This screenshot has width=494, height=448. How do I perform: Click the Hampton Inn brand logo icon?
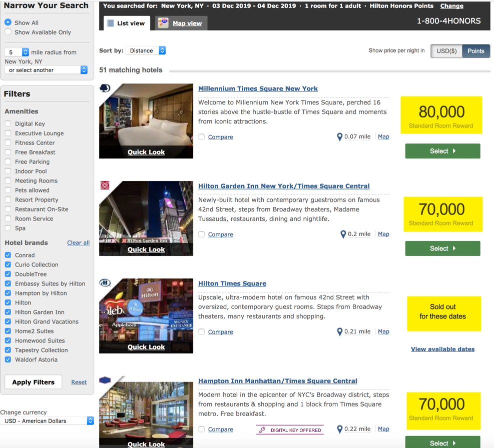click(x=105, y=380)
